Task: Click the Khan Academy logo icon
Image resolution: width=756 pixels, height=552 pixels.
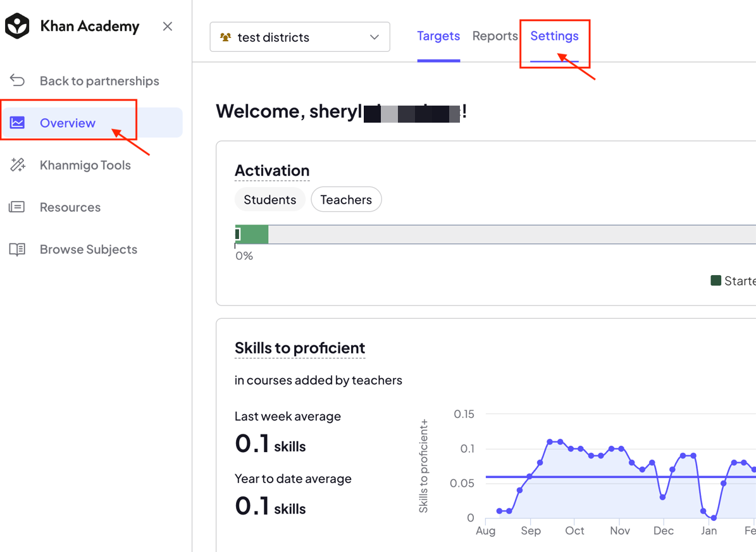Action: (x=17, y=26)
